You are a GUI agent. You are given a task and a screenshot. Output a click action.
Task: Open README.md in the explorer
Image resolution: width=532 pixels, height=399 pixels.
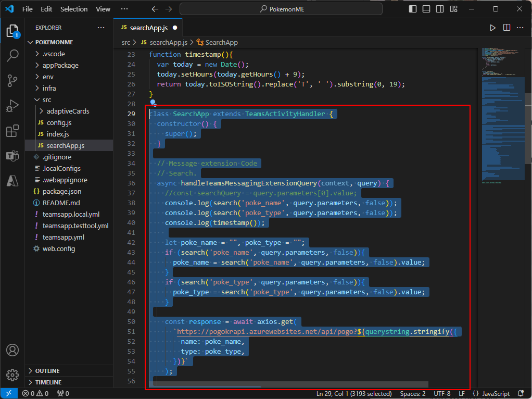69,203
